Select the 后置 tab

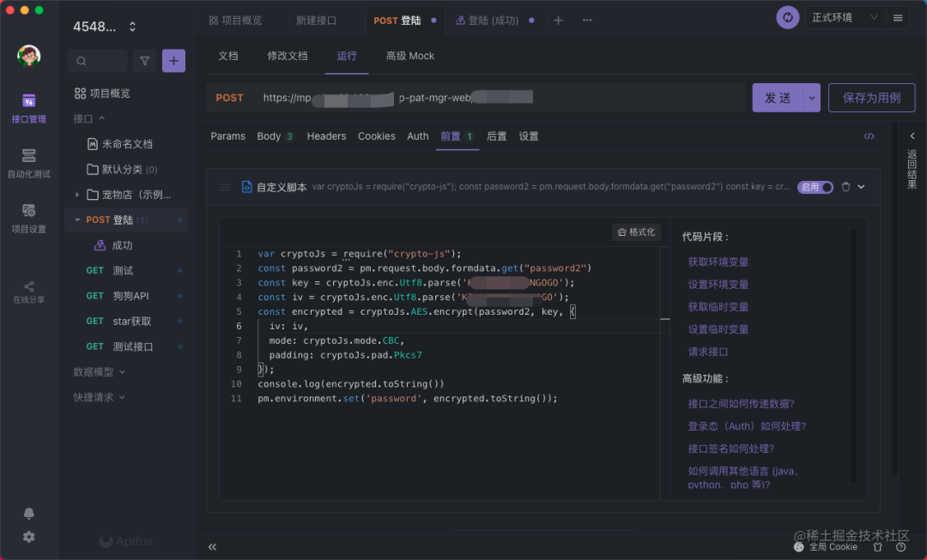pyautogui.click(x=496, y=136)
